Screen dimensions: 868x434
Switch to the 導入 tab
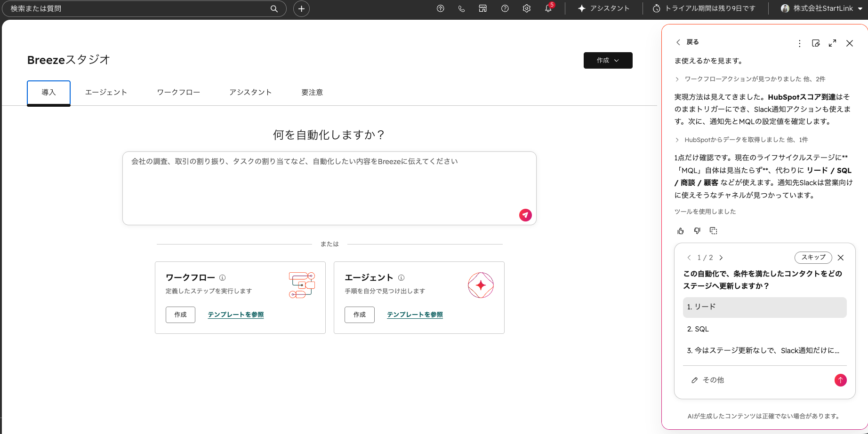coord(48,92)
